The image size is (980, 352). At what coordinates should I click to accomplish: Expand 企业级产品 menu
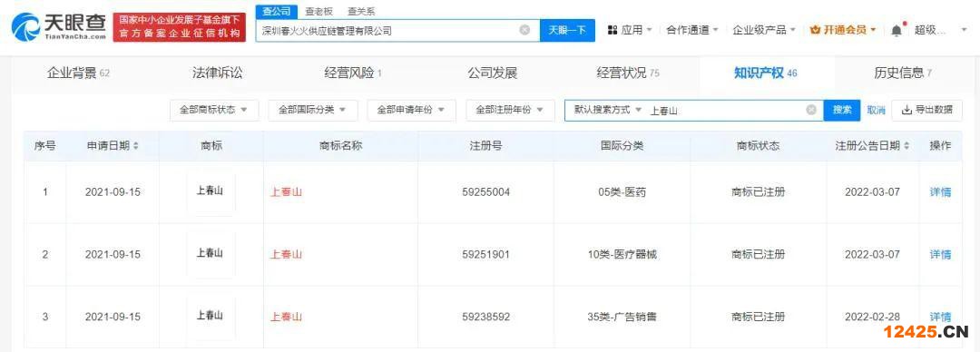[x=764, y=29]
